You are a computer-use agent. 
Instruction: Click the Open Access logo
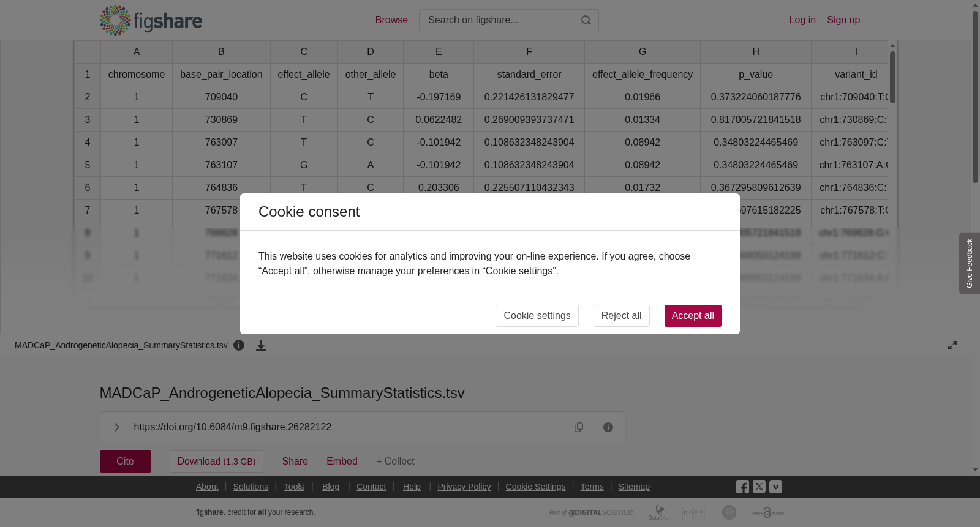pyautogui.click(x=769, y=512)
